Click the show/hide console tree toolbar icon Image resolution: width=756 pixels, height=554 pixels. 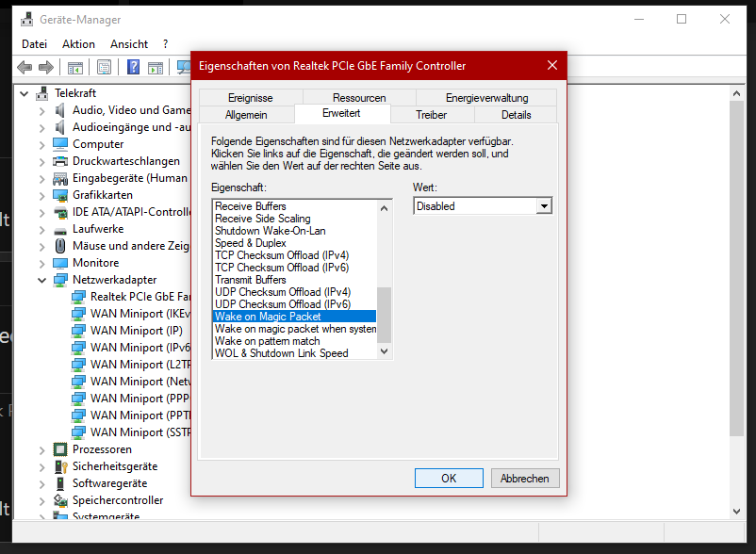point(75,68)
